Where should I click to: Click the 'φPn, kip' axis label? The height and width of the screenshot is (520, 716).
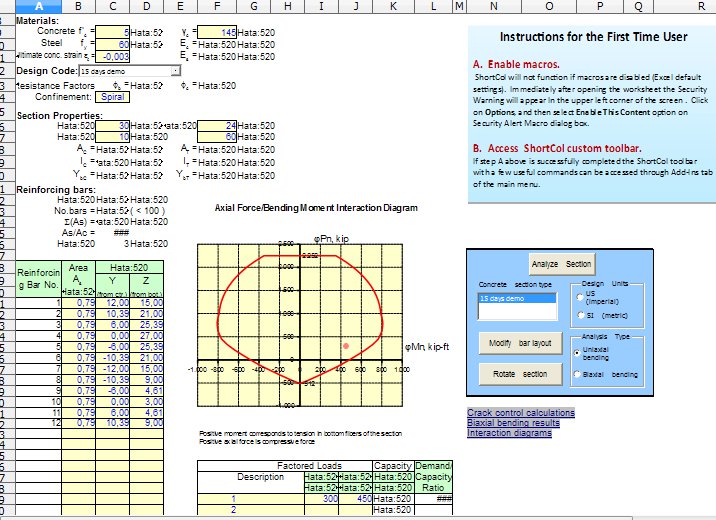tap(331, 239)
